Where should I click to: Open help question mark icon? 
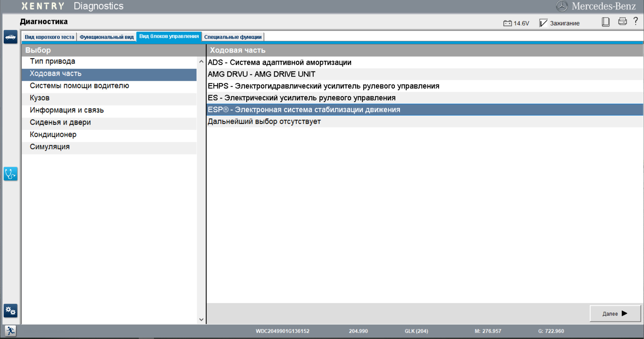[x=636, y=21]
